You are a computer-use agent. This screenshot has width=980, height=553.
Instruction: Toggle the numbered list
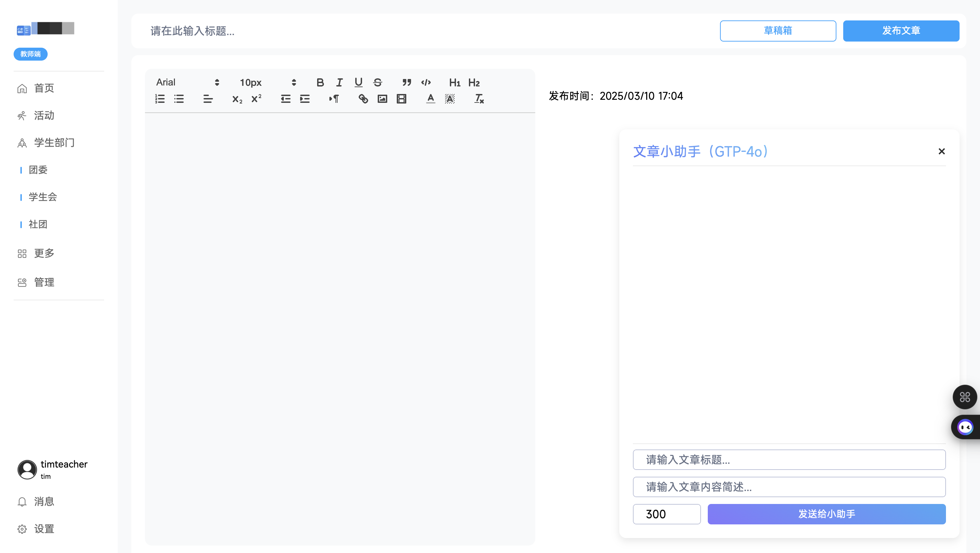click(x=160, y=99)
